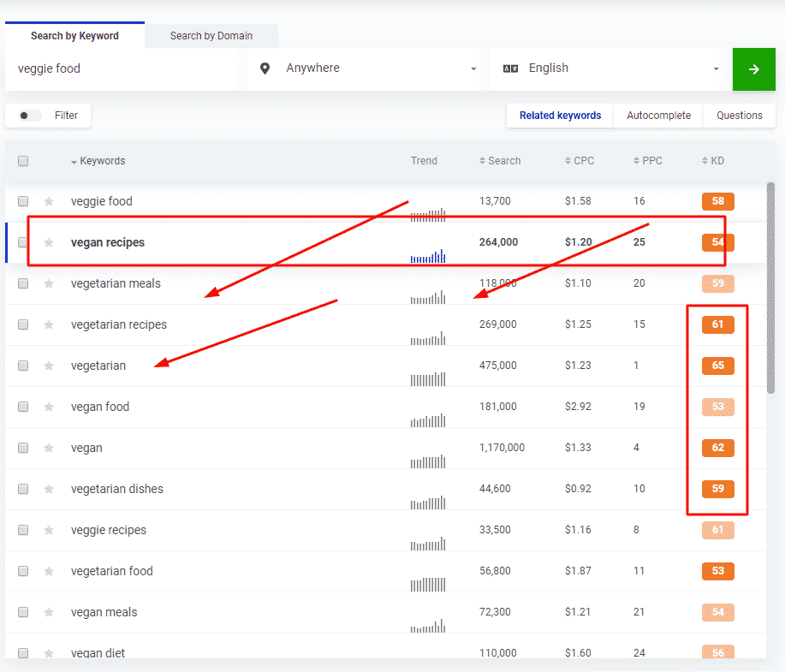Toggle the Filter switch
Viewport: 785px width, 672px height.
(x=30, y=116)
